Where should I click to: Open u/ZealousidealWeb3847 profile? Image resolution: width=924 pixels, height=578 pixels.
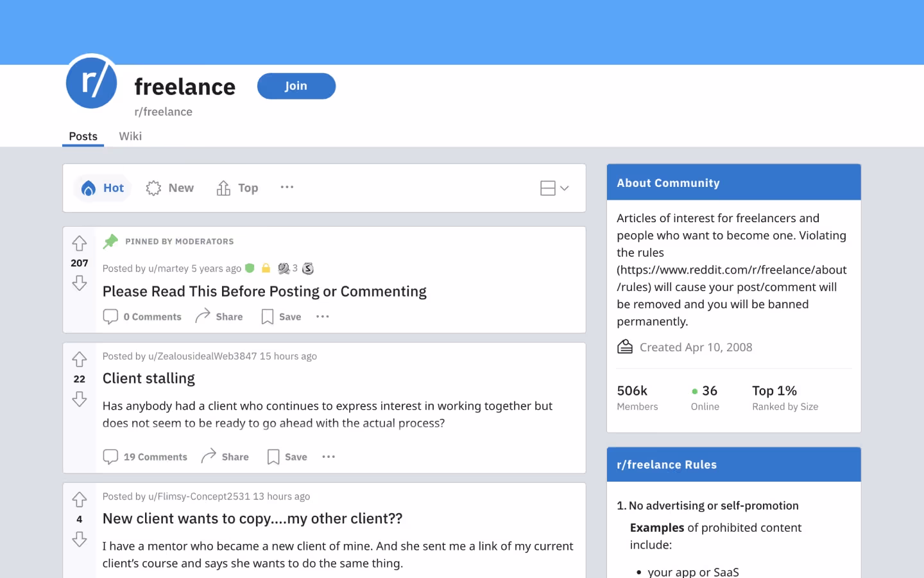(x=202, y=356)
